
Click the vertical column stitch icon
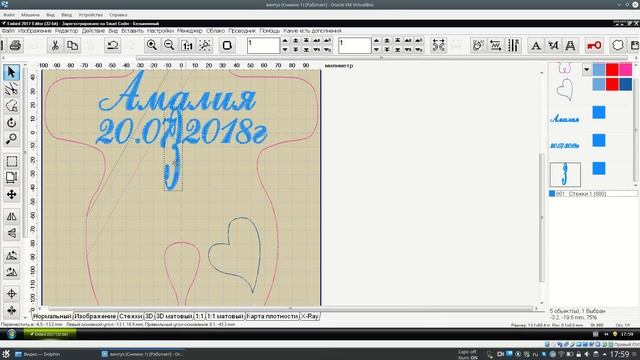[513, 45]
